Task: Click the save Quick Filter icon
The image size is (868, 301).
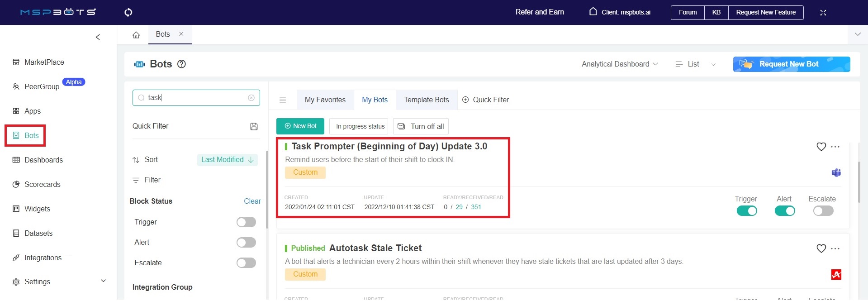Action: [x=254, y=126]
